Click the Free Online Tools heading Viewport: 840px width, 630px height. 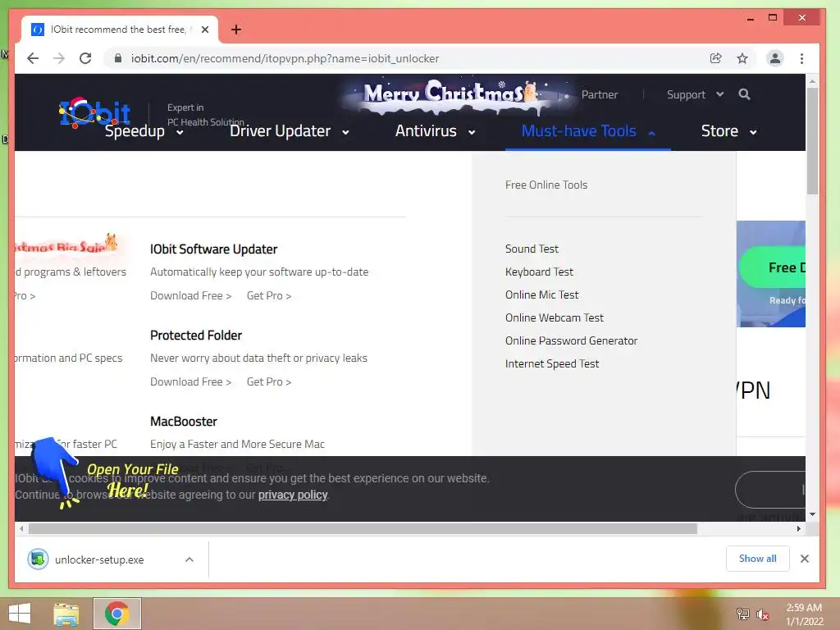546,185
